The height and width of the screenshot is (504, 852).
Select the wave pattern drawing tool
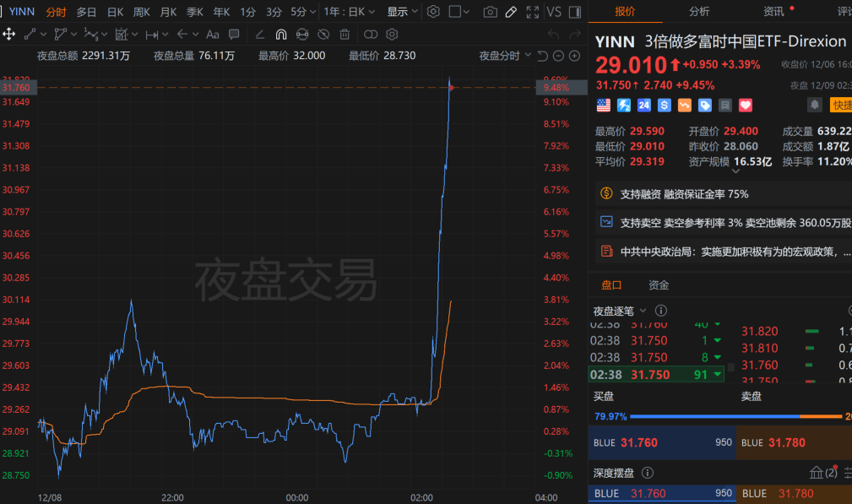pos(90,35)
